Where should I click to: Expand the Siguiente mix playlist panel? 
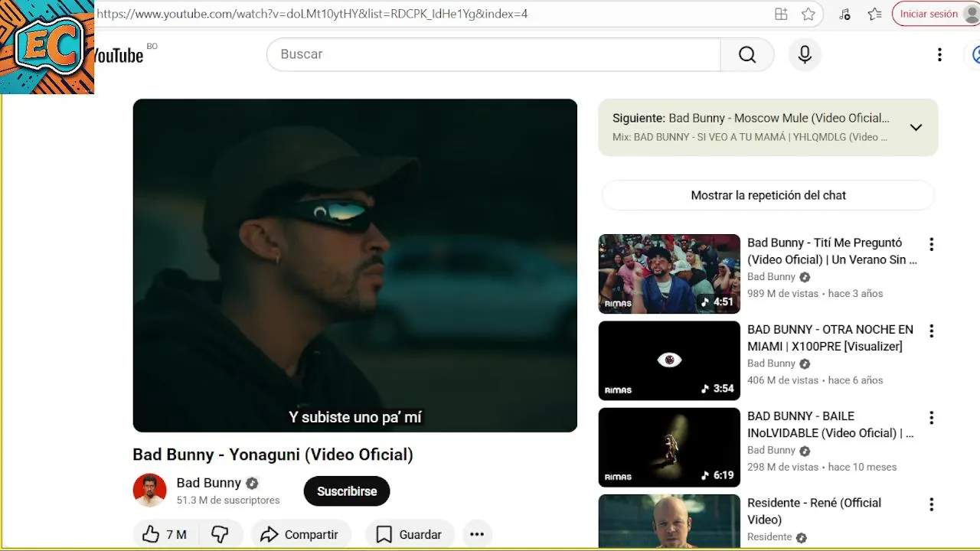click(916, 127)
